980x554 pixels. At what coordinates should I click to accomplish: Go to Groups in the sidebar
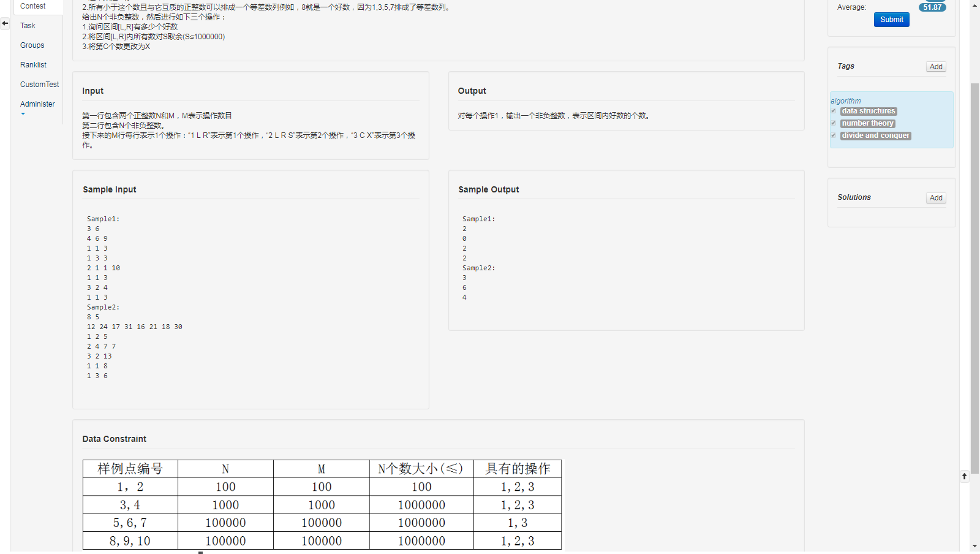[x=32, y=45]
